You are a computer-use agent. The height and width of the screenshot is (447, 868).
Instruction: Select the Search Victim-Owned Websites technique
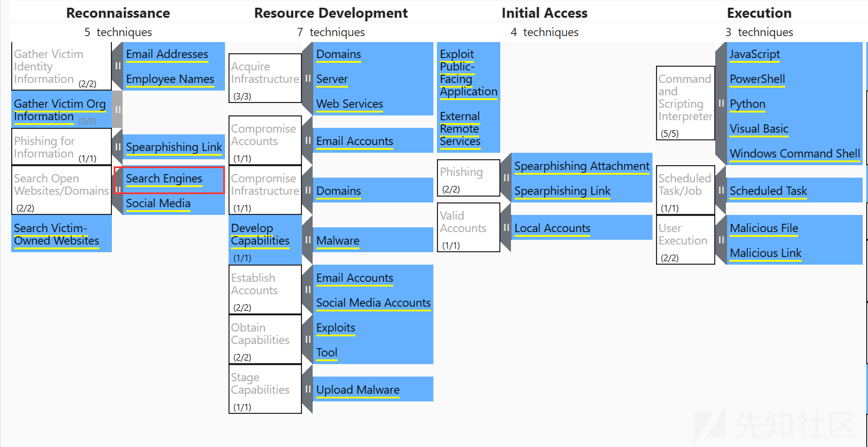pos(61,234)
